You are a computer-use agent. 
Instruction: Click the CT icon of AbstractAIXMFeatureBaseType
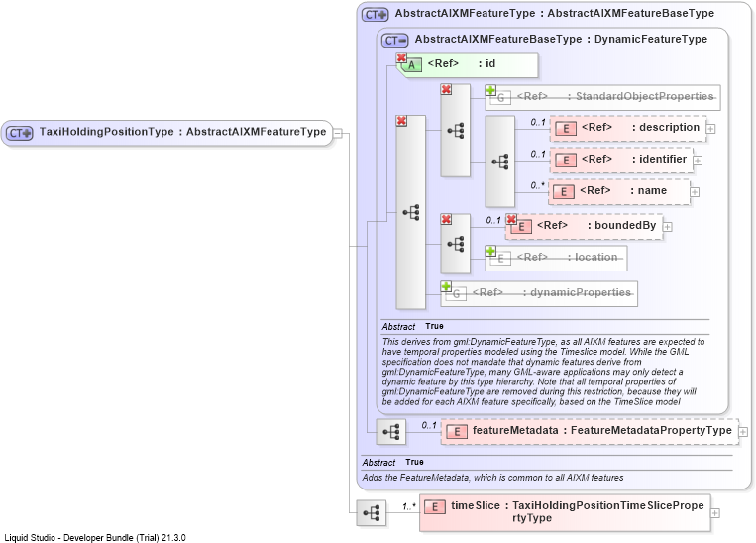pyautogui.click(x=395, y=40)
